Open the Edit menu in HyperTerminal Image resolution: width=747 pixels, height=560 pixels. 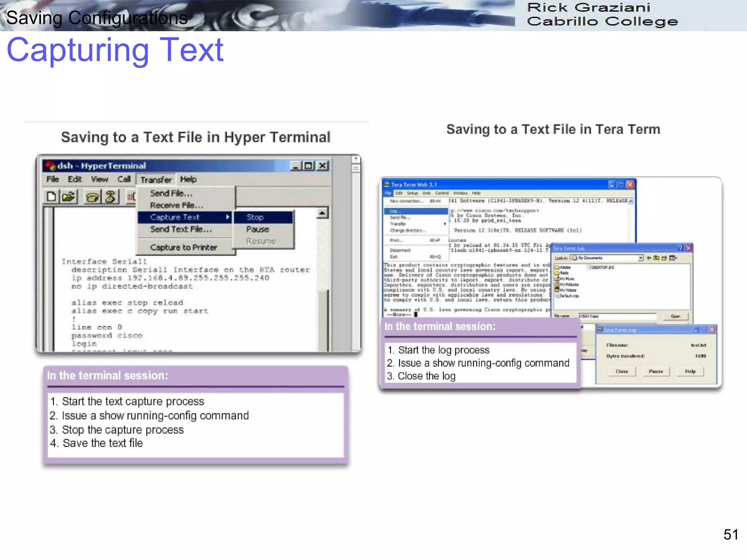coord(75,179)
